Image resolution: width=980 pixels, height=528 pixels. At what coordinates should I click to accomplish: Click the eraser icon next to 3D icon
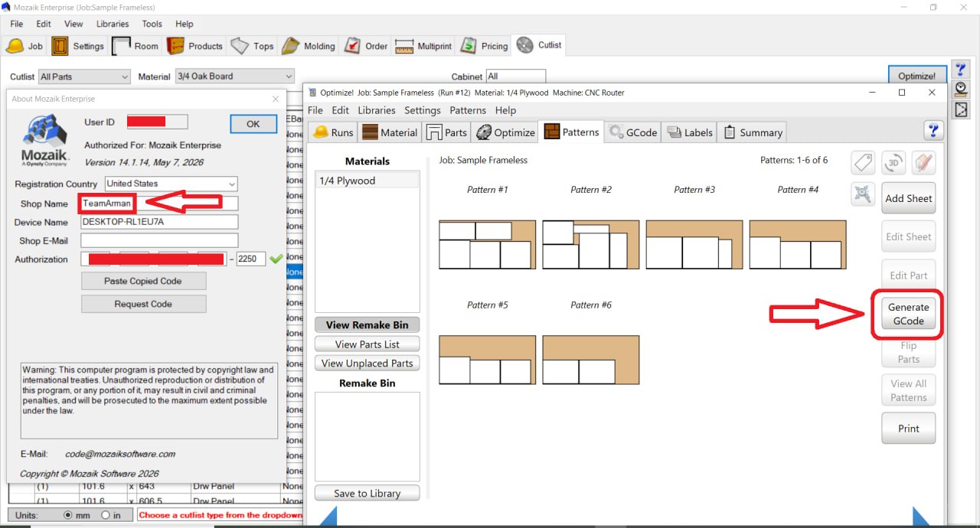(923, 162)
